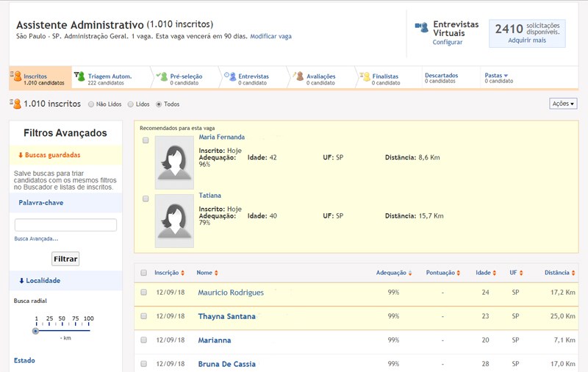Open Tatiana's profile link
The image size is (588, 372).
(x=210, y=196)
